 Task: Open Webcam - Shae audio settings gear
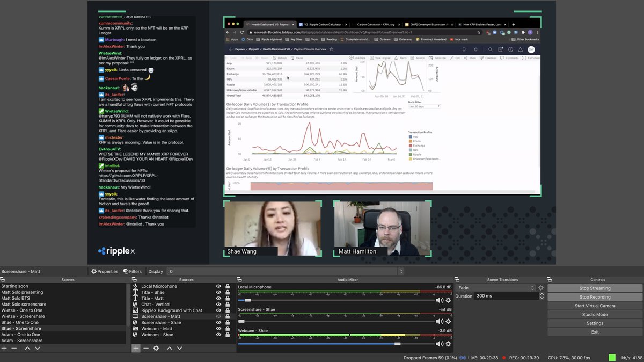coord(449,344)
